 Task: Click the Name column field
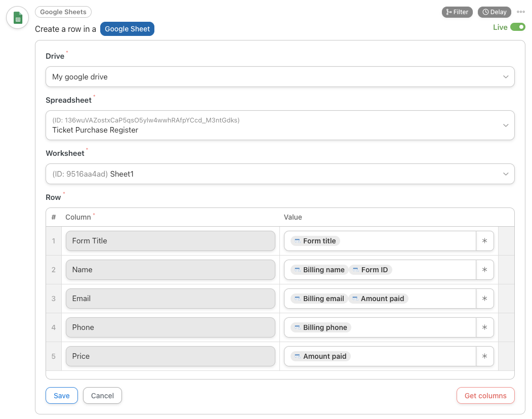point(170,270)
